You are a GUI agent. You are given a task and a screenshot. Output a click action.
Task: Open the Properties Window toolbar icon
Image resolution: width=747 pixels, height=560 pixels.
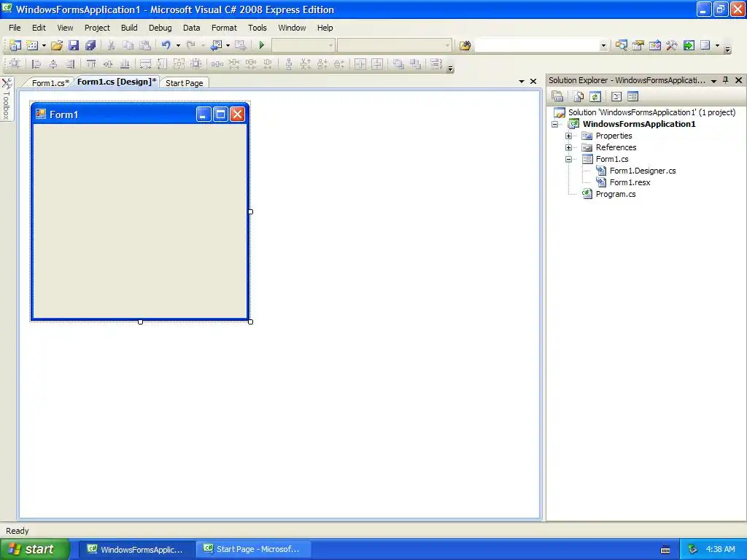point(638,45)
